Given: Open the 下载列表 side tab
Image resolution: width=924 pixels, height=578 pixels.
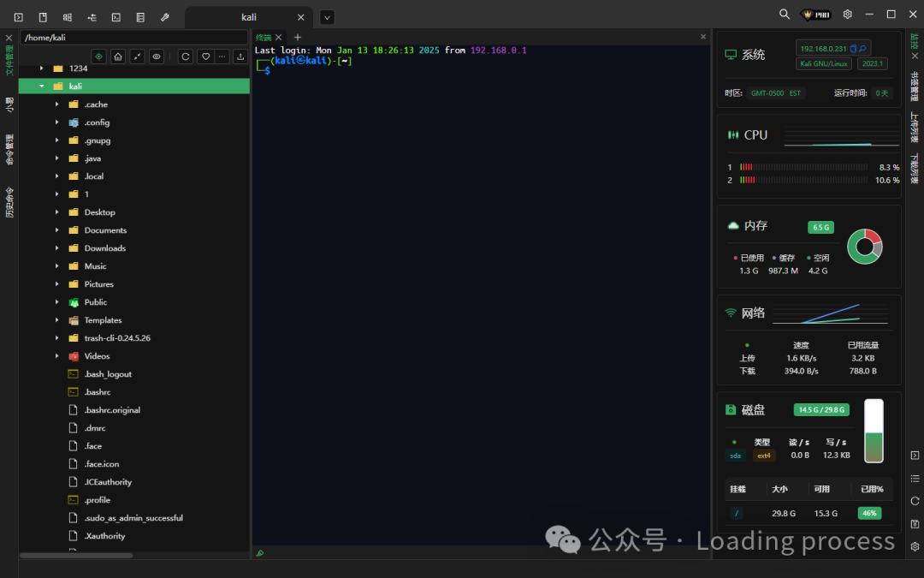Looking at the screenshot, I should pos(915,169).
